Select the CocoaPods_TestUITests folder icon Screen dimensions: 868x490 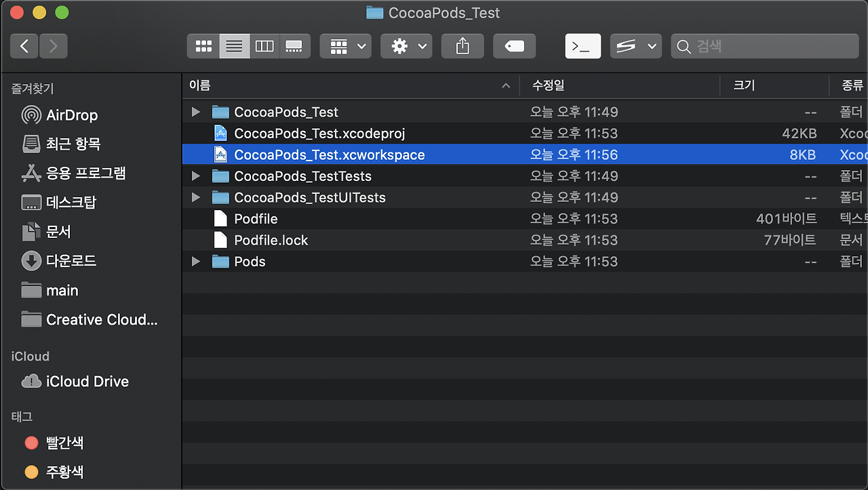coord(220,197)
